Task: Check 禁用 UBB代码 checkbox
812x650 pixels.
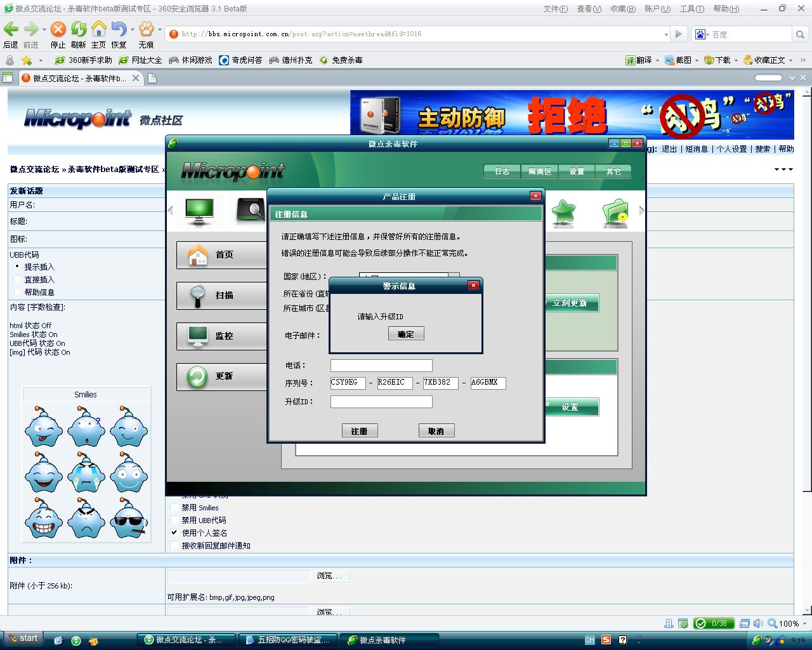Action: point(174,520)
